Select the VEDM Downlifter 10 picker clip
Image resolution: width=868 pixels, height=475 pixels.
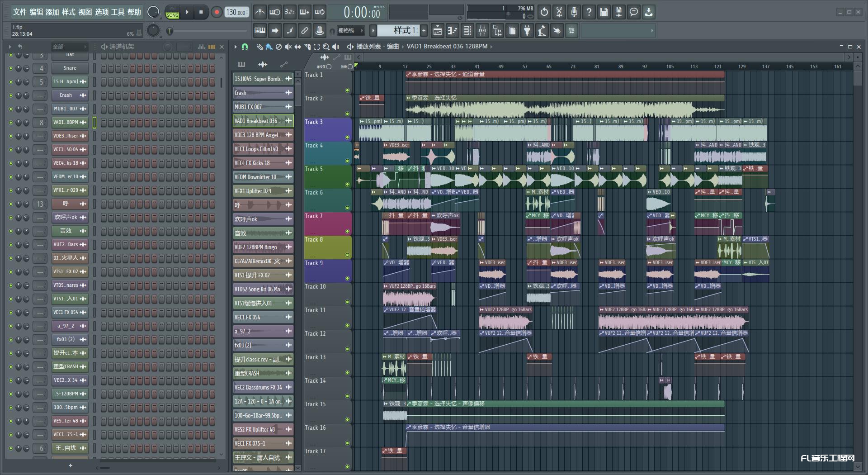[263, 177]
